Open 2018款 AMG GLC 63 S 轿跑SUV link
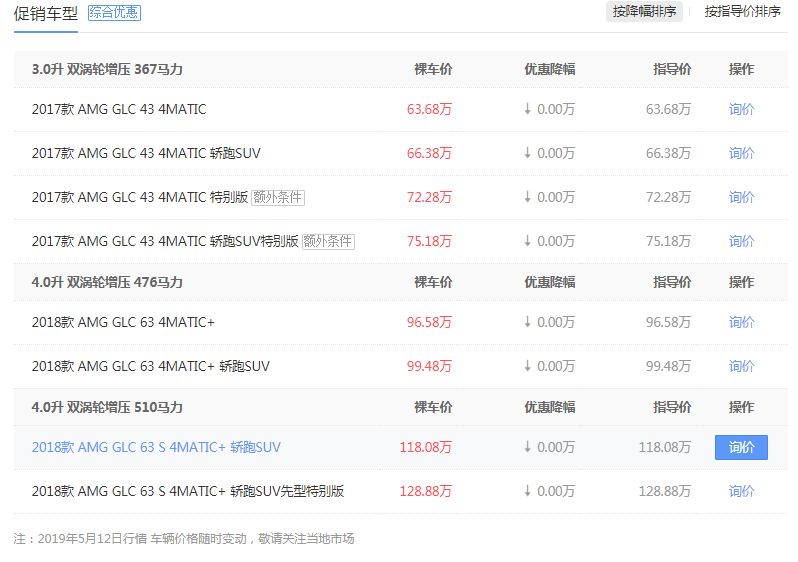The height and width of the screenshot is (562, 798). pyautogui.click(x=156, y=447)
